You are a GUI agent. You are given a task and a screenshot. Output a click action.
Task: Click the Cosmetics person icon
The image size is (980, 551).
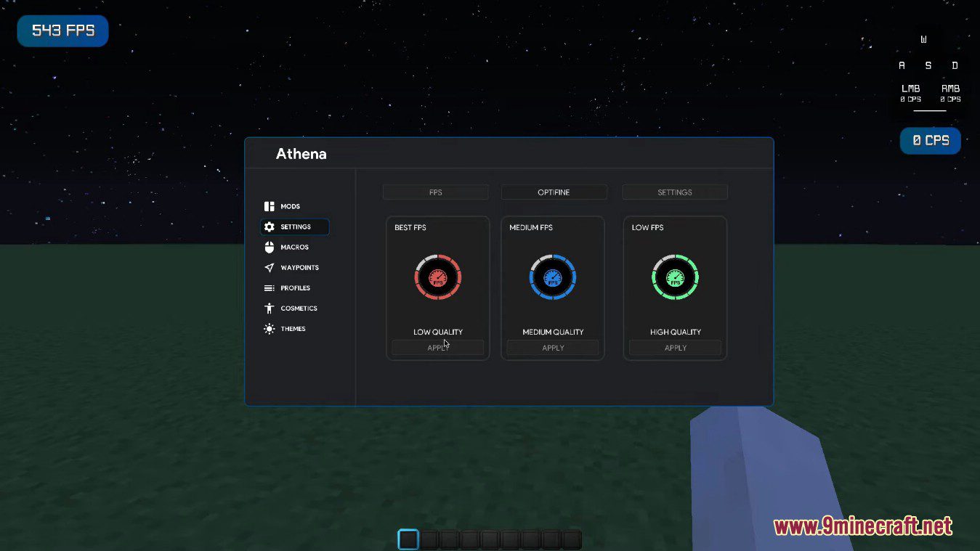coord(270,309)
